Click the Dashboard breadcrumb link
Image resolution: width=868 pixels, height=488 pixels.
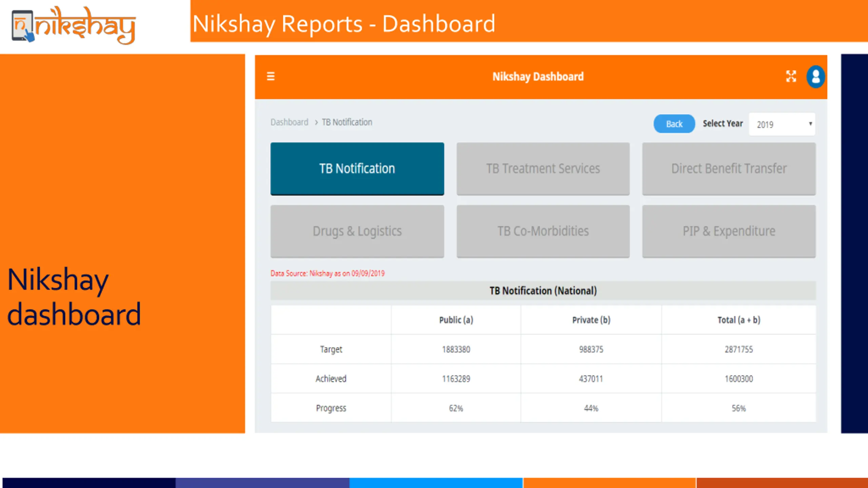pos(289,122)
